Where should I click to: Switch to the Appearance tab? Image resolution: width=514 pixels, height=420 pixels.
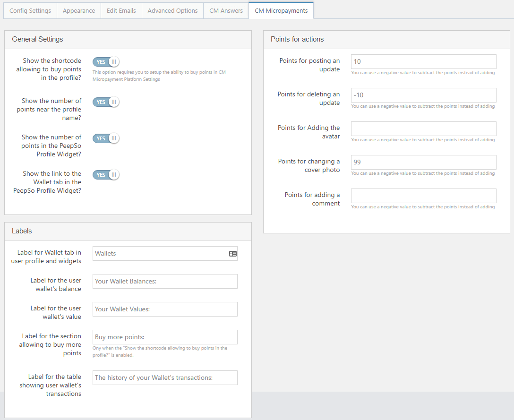(x=79, y=10)
